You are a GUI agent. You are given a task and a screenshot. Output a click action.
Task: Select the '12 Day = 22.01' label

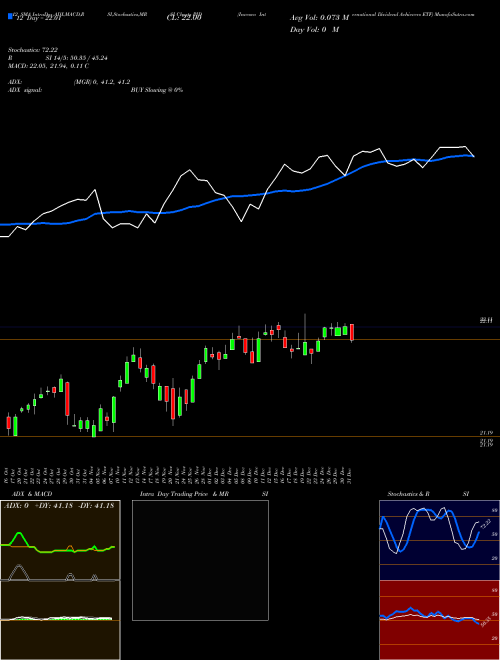[37, 18]
